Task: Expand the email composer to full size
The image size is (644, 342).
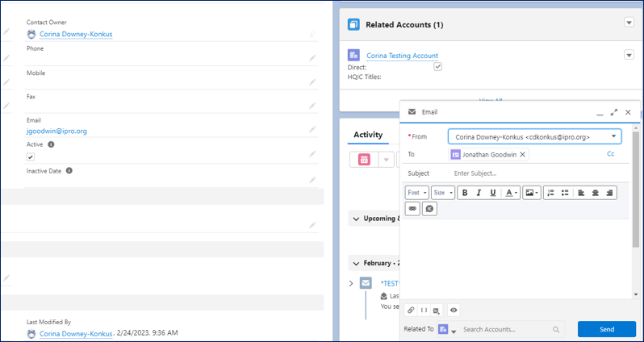Action: click(x=614, y=112)
